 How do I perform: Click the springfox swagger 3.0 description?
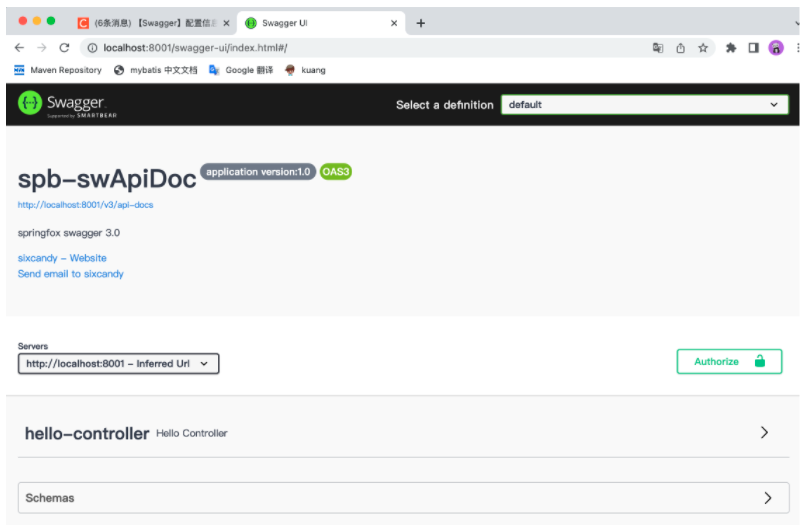click(x=69, y=233)
